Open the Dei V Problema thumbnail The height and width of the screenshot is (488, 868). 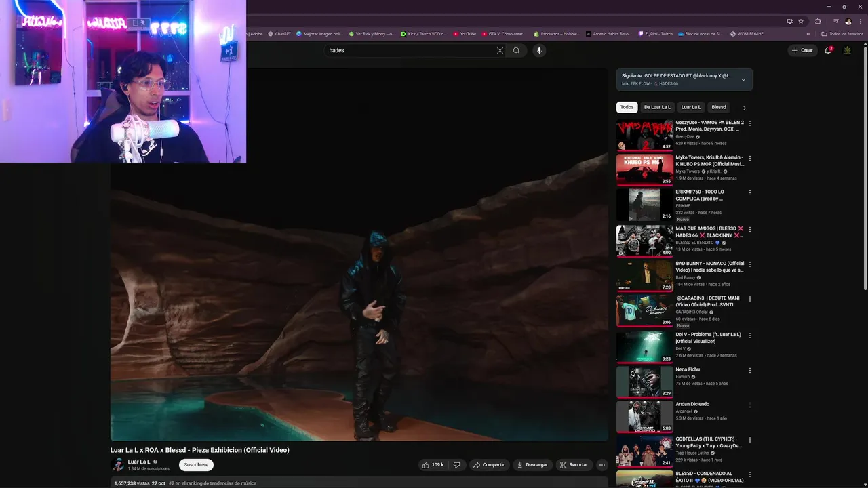(644, 347)
